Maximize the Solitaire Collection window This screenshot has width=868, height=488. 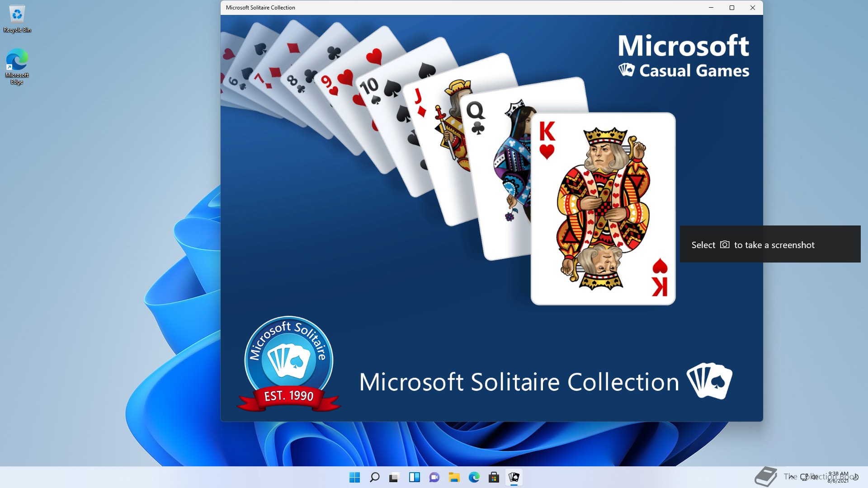coord(732,8)
